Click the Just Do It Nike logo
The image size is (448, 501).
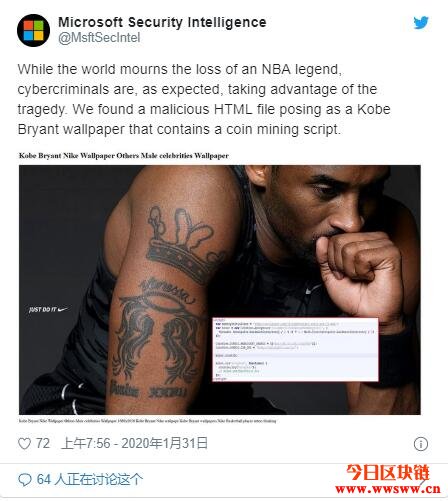coord(48,310)
